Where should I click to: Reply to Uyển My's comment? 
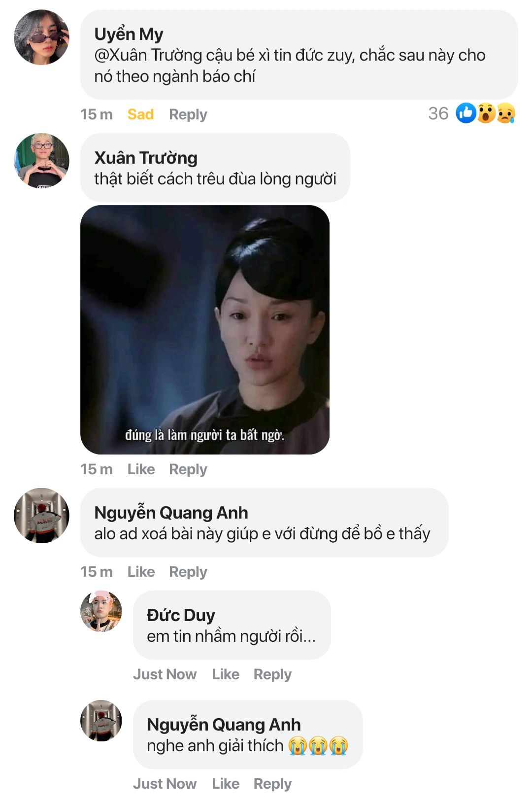point(188,114)
